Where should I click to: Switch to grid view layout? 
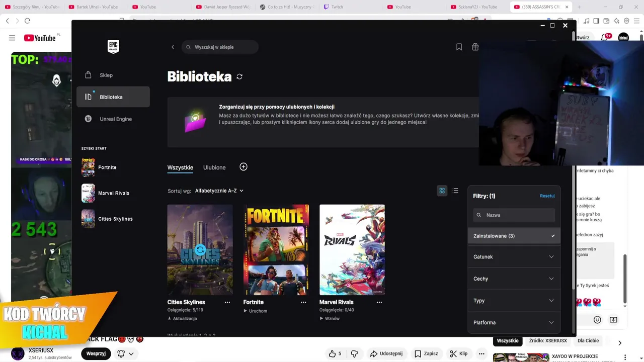pos(442,191)
